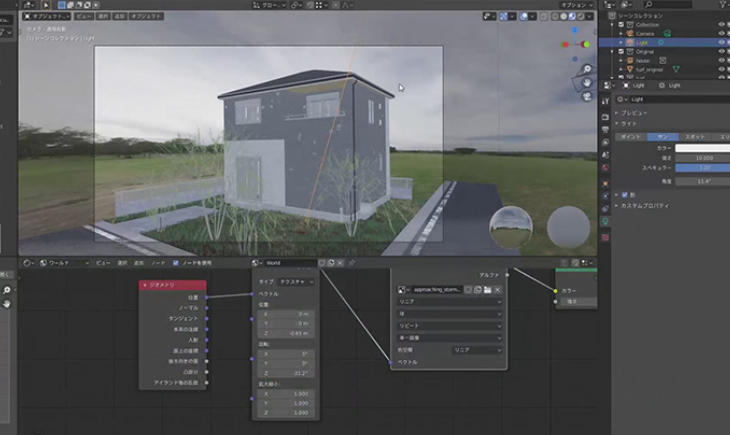Toggle the 'ノードを使用' checkbox
Image resolution: width=730 pixels, height=435 pixels.
176,263
